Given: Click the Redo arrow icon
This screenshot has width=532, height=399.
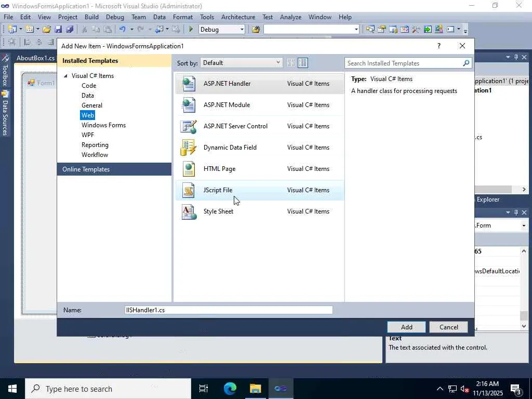Looking at the screenshot, I should pyautogui.click(x=140, y=29).
